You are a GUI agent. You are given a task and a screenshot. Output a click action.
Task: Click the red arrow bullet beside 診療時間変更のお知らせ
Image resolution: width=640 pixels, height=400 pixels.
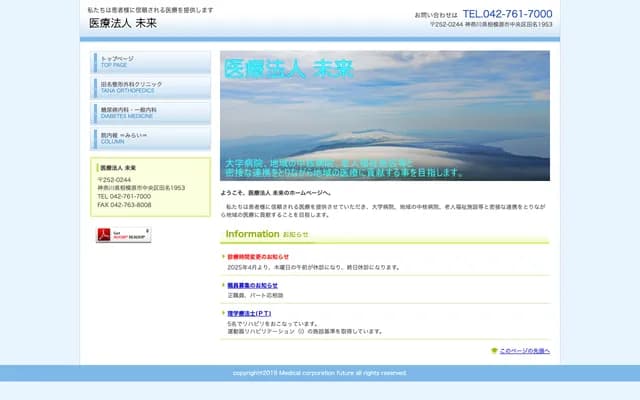coord(224,257)
